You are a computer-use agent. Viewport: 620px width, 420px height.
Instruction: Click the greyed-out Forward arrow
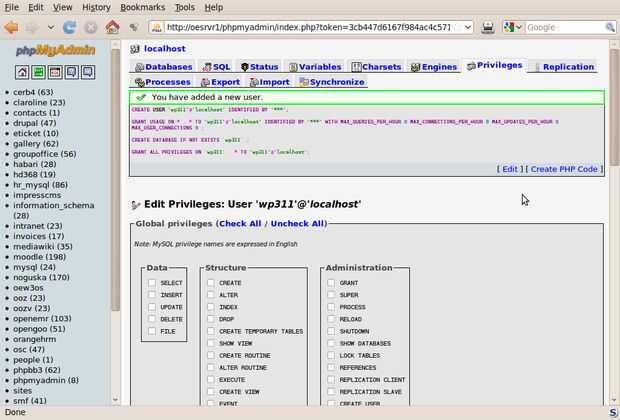coord(32,27)
